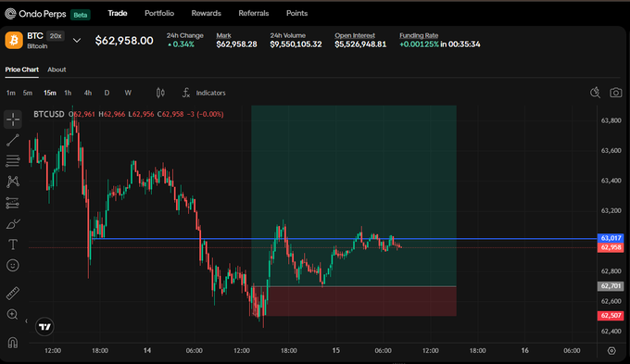Open the Rewards page
This screenshot has width=630, height=364.
(206, 13)
